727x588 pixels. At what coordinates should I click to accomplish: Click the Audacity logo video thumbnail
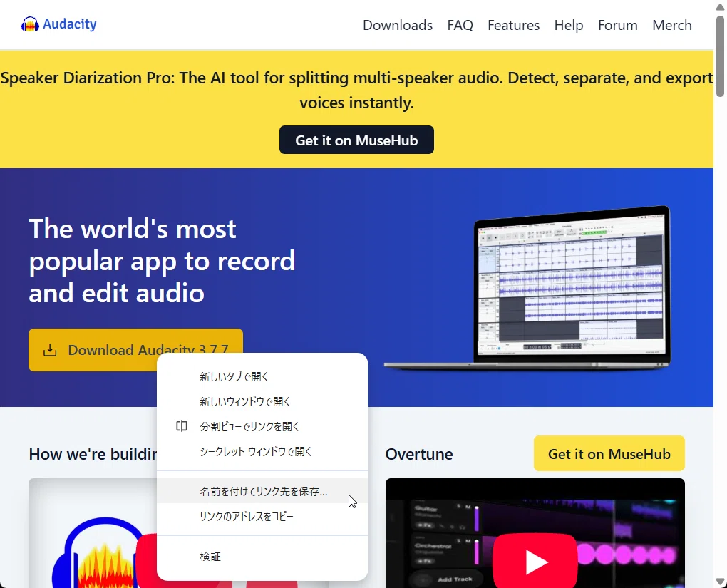[93, 533]
